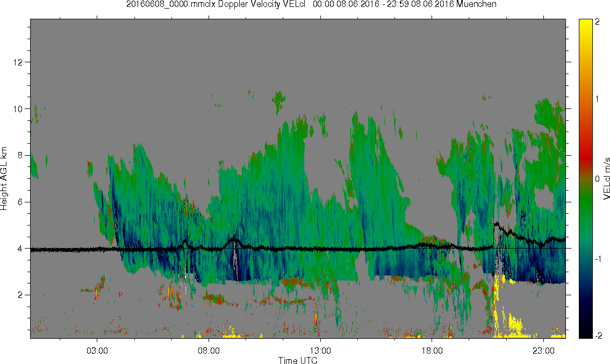Click the dark blue bottom of the colorbar
The height and width of the screenshot is (364, 610).
585,326
